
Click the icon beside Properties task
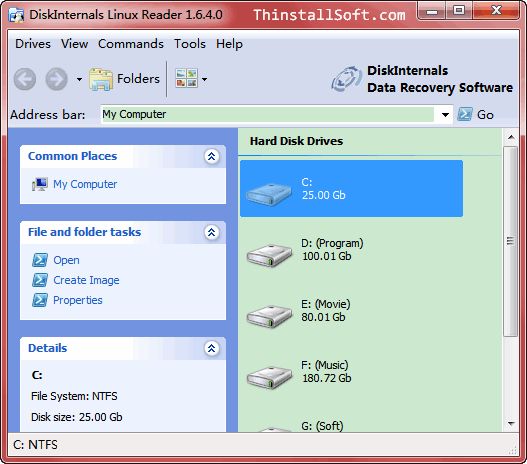40,300
